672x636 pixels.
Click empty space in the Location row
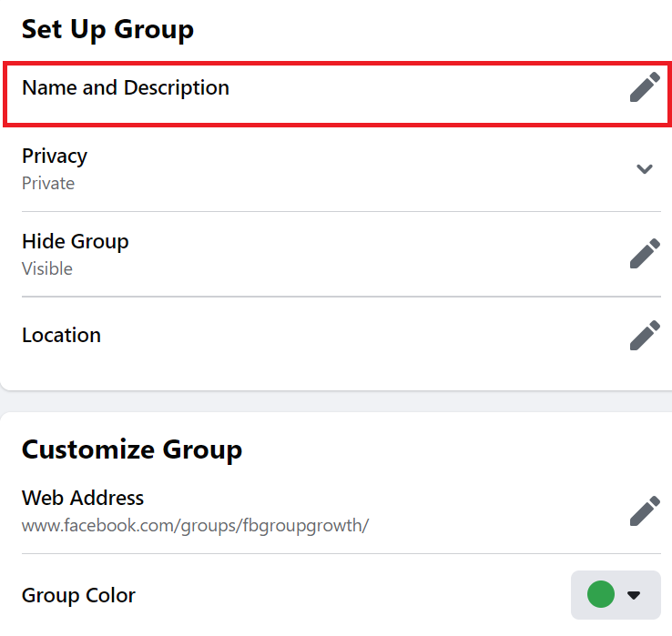click(x=364, y=336)
